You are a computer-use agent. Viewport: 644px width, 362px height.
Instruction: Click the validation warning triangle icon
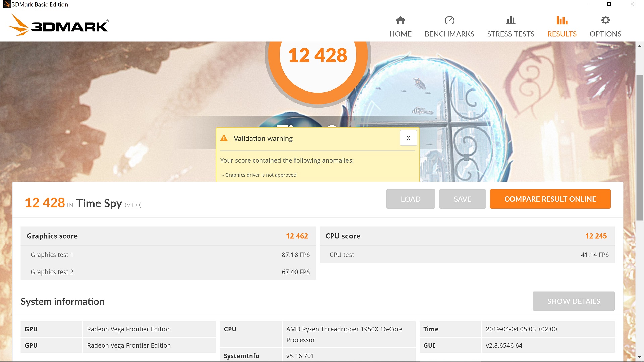(224, 138)
